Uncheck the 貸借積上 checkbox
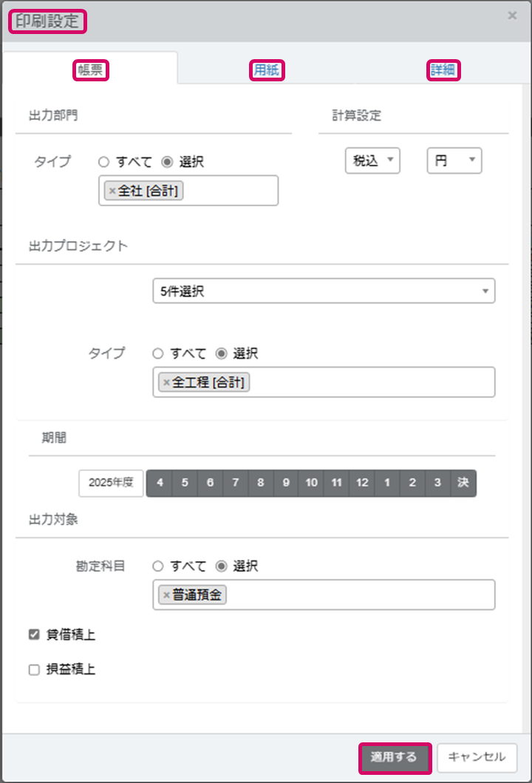 click(x=34, y=634)
